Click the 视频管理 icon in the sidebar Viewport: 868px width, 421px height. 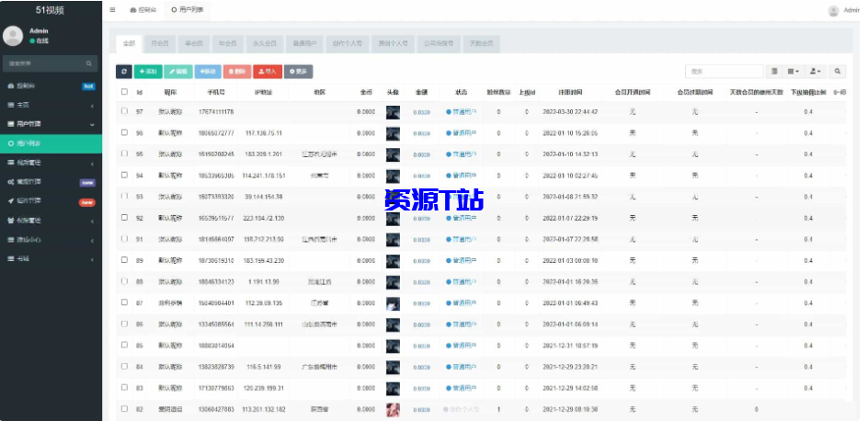[x=10, y=163]
